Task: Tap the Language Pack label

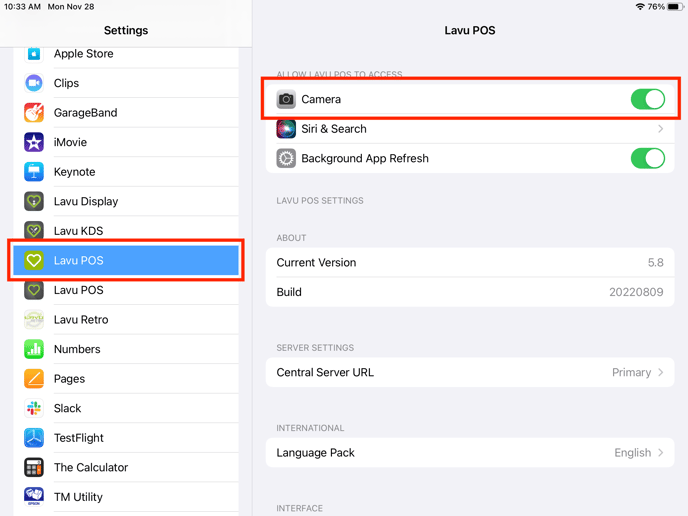Action: pyautogui.click(x=315, y=453)
